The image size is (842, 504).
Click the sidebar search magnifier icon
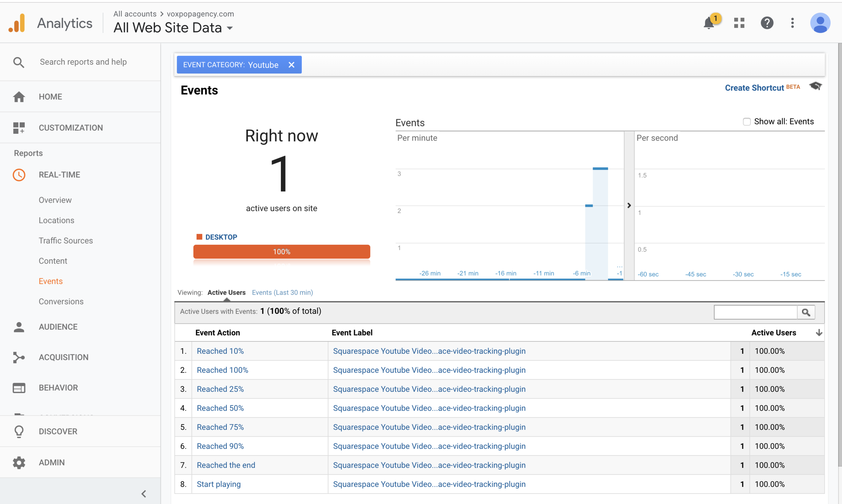click(19, 62)
